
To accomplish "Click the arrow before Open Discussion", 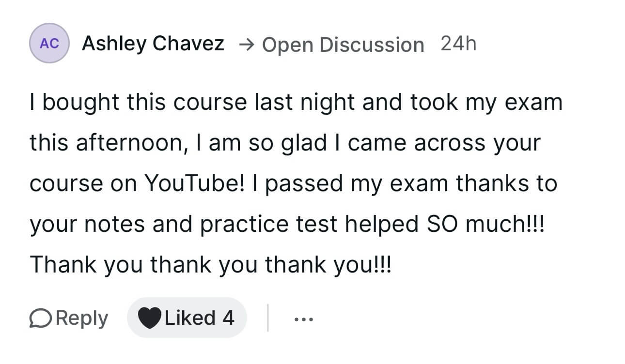I will (x=247, y=45).
